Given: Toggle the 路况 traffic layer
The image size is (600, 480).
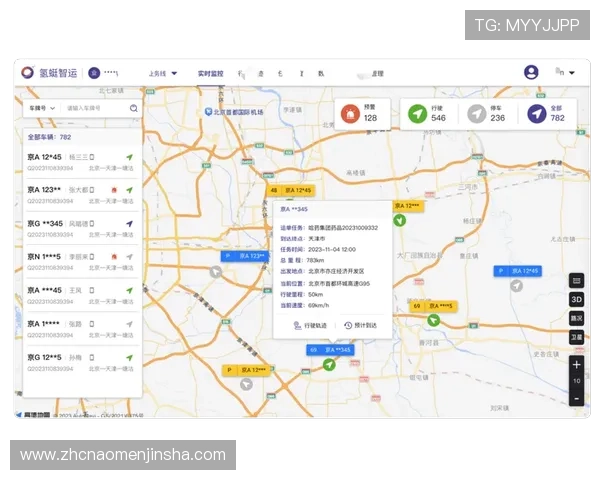Looking at the screenshot, I should click(576, 318).
